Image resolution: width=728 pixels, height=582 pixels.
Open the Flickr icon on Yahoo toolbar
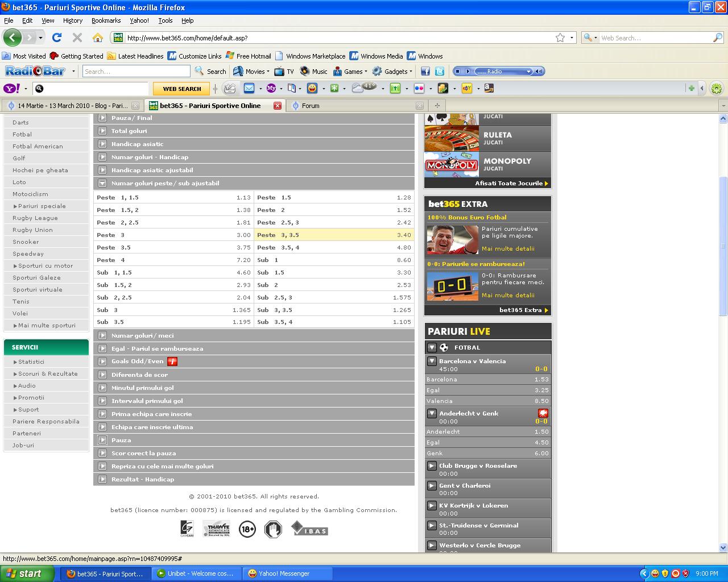pyautogui.click(x=419, y=88)
